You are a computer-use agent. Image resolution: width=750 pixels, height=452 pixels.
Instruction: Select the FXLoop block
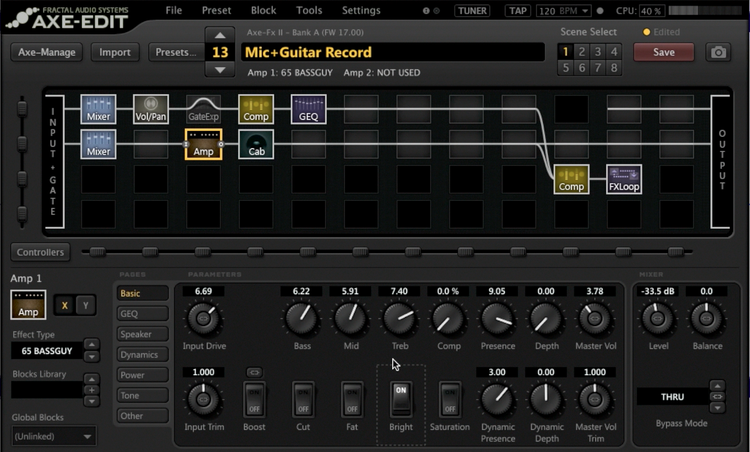coord(624,179)
